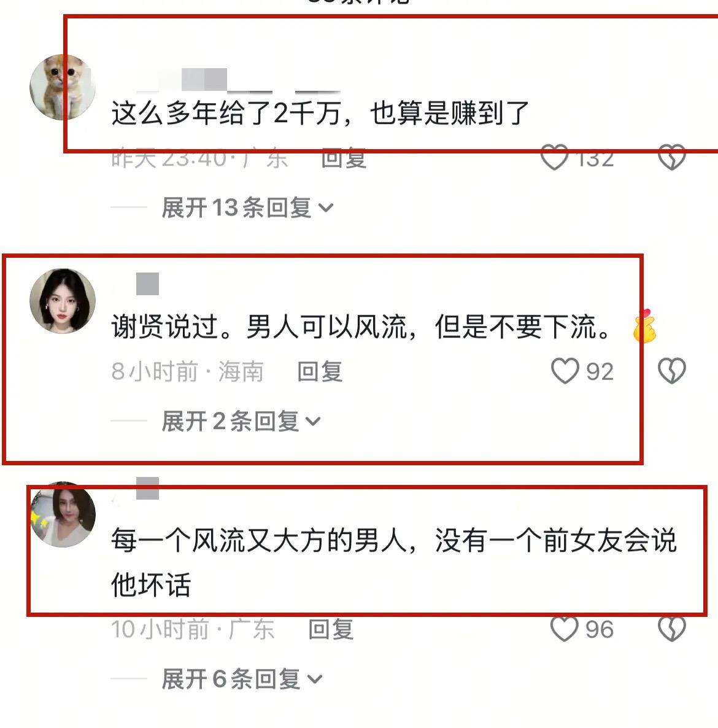Open the dark-haired woman avatar profile
The image size is (718, 728).
[63, 301]
